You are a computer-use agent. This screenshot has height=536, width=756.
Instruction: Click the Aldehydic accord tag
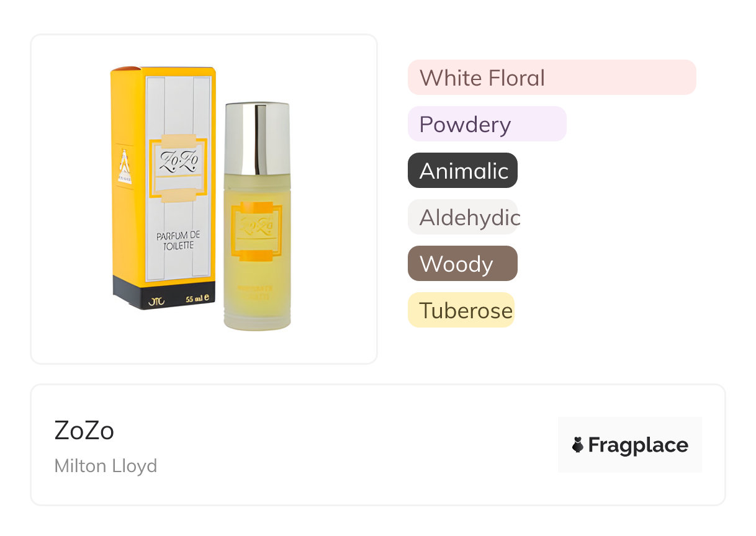[462, 217]
